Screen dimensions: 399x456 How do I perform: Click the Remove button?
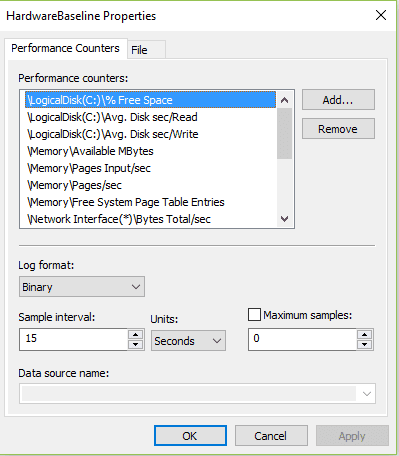click(x=338, y=129)
